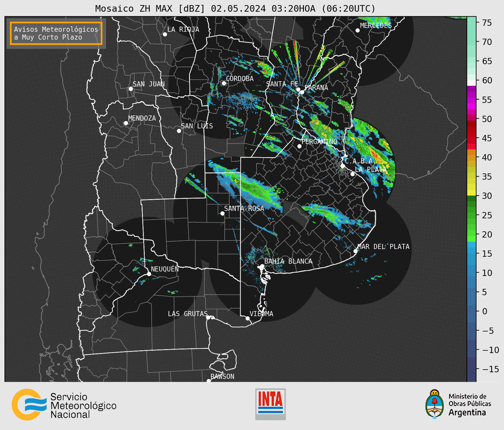This screenshot has width=504, height=430.
Task: Click the VIEDMA city marker dot
Action: point(248,318)
